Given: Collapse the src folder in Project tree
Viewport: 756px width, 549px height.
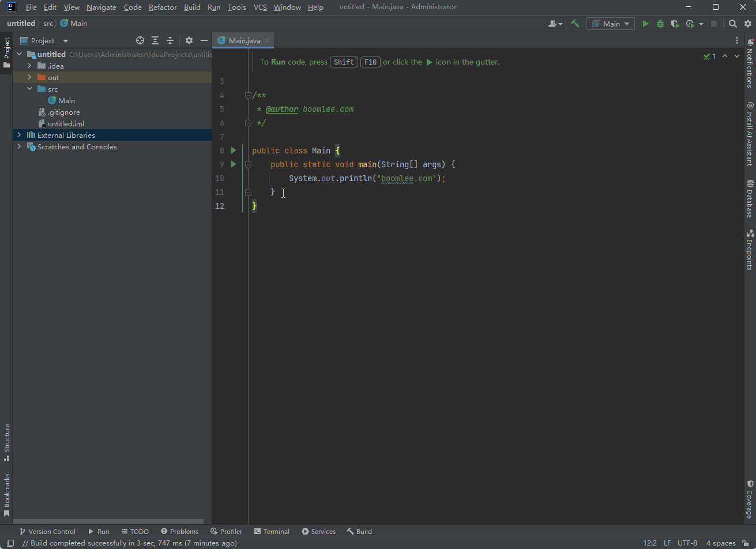Looking at the screenshot, I should [29, 89].
